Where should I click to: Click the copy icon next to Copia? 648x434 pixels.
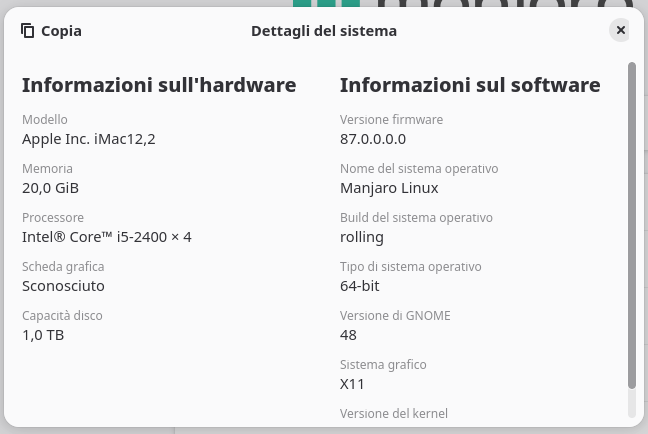tap(28, 31)
